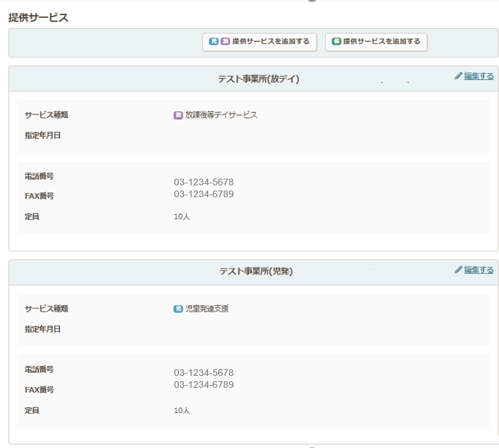
Task: Select the テスト事業所(放デイ) panel title
Action: [x=259, y=79]
